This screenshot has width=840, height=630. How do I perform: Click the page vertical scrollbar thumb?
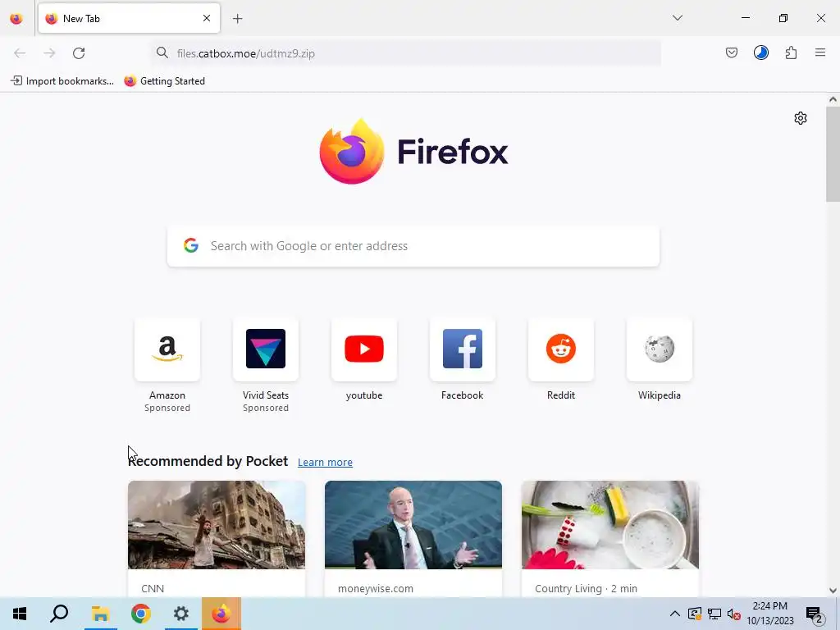coord(833,154)
